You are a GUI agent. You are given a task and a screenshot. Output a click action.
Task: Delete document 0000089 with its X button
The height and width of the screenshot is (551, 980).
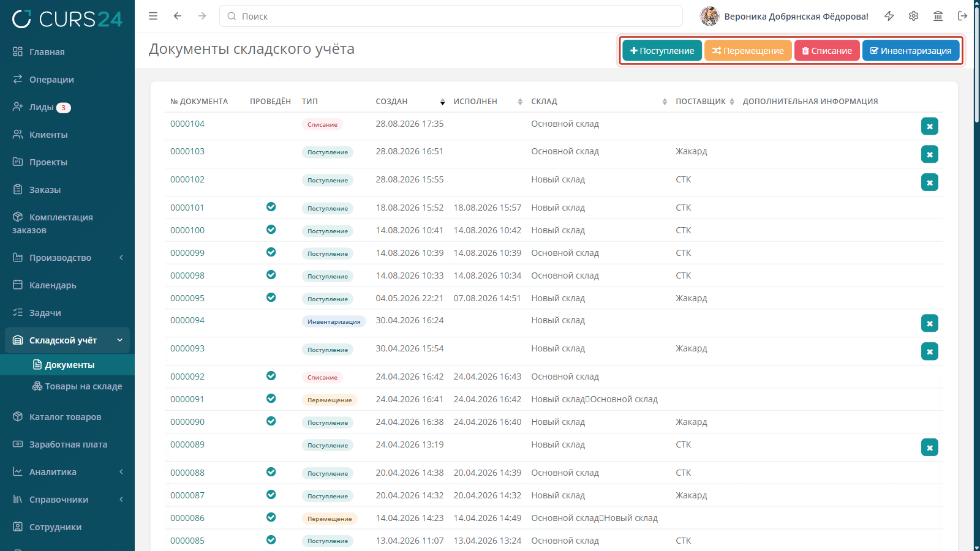coord(930,448)
